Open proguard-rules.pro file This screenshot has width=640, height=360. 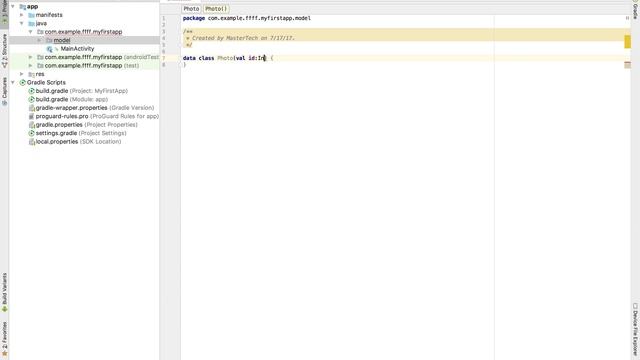97,116
